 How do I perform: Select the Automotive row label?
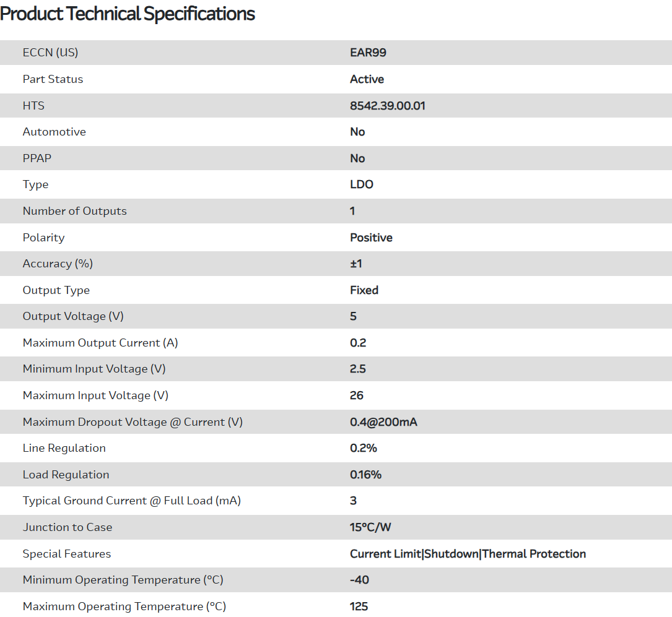pyautogui.click(x=54, y=132)
